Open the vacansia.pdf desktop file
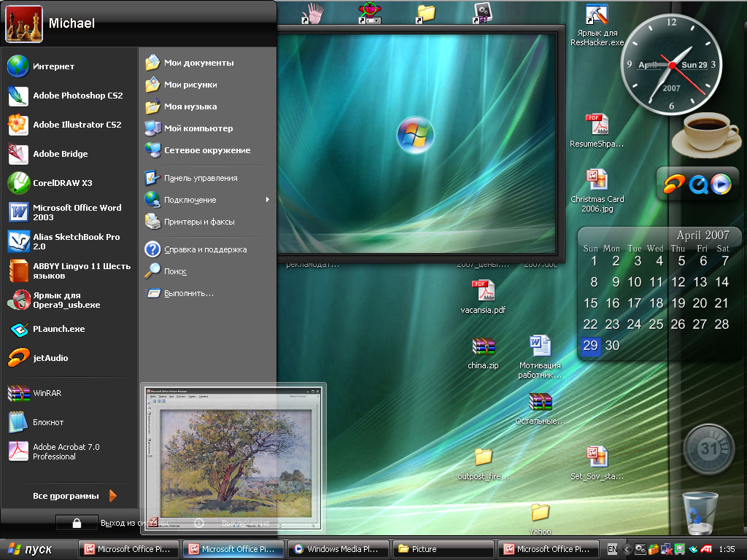This screenshot has height=560, width=747. pyautogui.click(x=483, y=297)
